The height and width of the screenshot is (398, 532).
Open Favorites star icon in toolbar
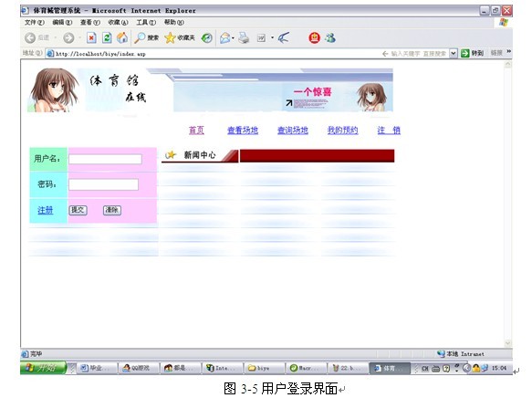click(170, 38)
